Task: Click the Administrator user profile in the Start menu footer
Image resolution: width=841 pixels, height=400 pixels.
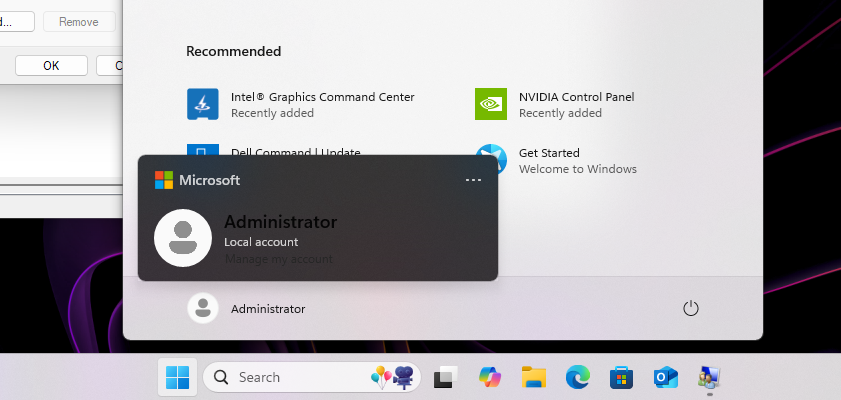Action: (247, 308)
